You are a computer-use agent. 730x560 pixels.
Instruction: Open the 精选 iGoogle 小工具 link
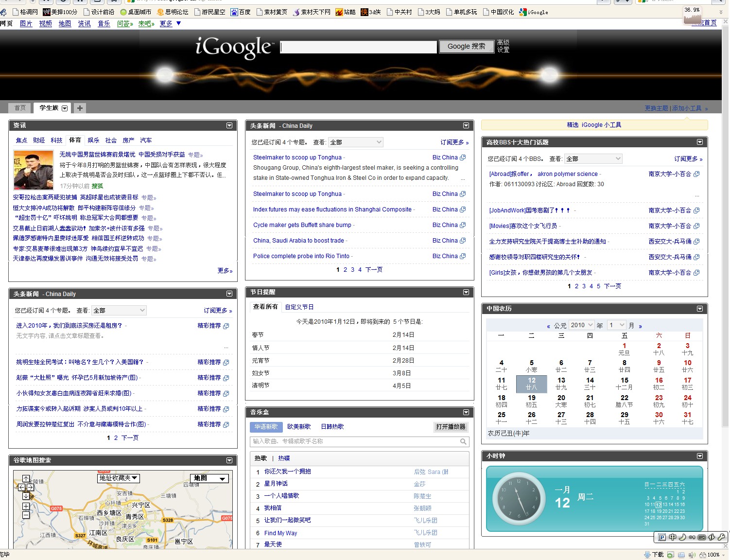click(x=594, y=125)
